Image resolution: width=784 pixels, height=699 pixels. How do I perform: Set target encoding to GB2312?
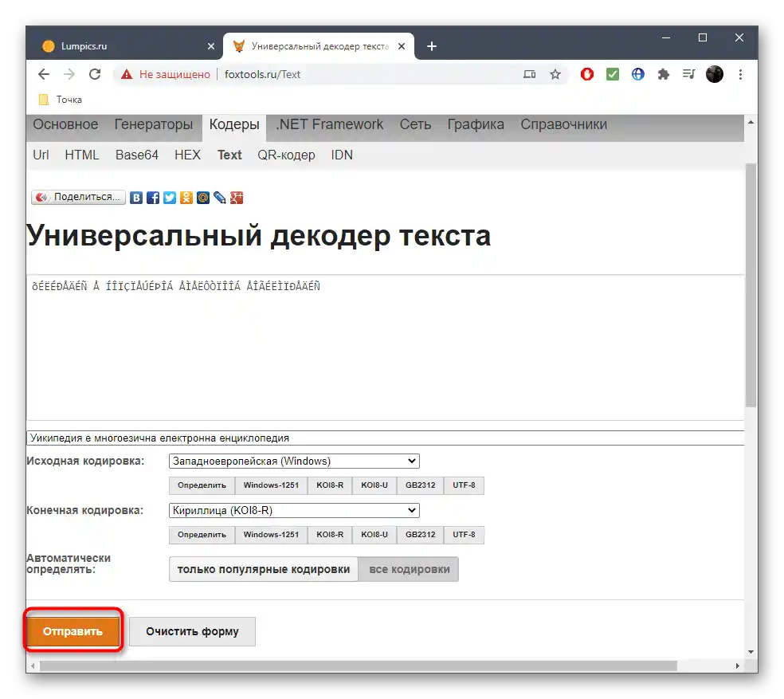click(x=421, y=535)
